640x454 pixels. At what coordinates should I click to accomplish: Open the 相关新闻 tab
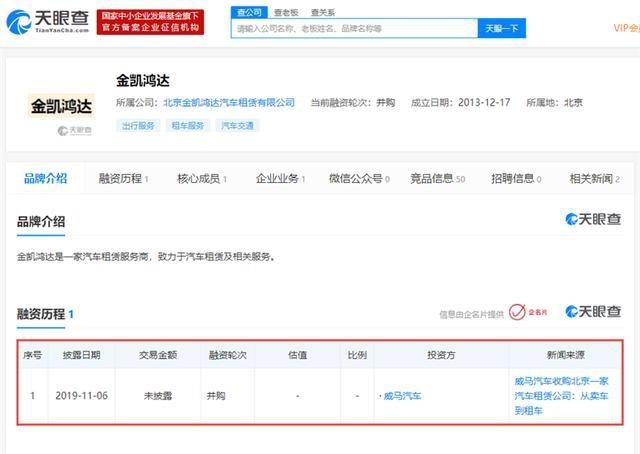(x=595, y=178)
